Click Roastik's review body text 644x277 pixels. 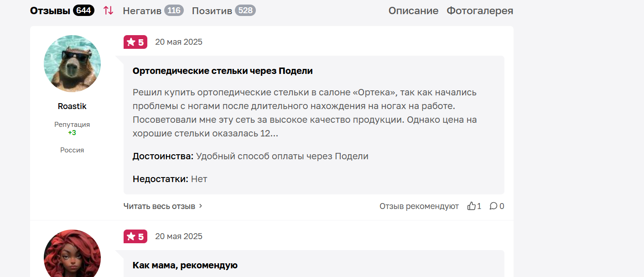(305, 113)
